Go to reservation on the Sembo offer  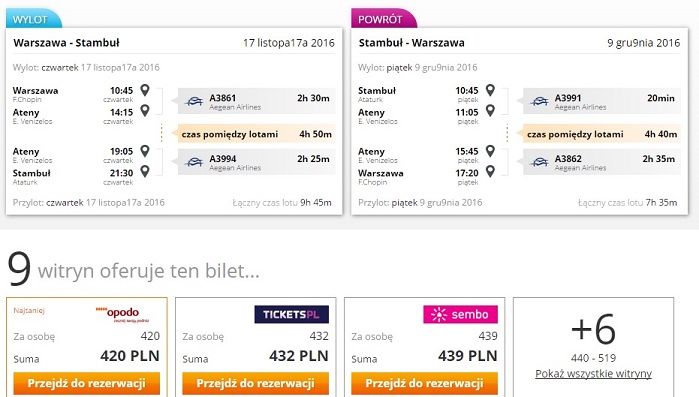pos(424,383)
